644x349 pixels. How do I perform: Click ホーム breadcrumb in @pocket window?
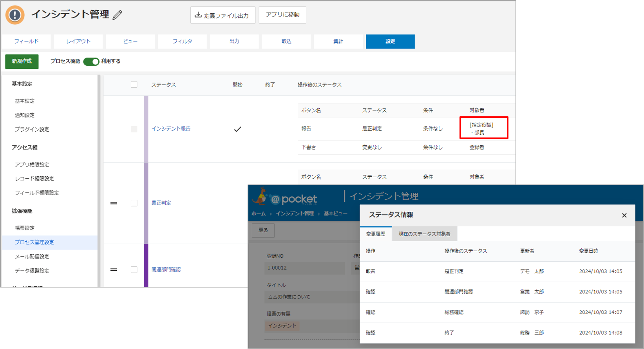tap(259, 213)
